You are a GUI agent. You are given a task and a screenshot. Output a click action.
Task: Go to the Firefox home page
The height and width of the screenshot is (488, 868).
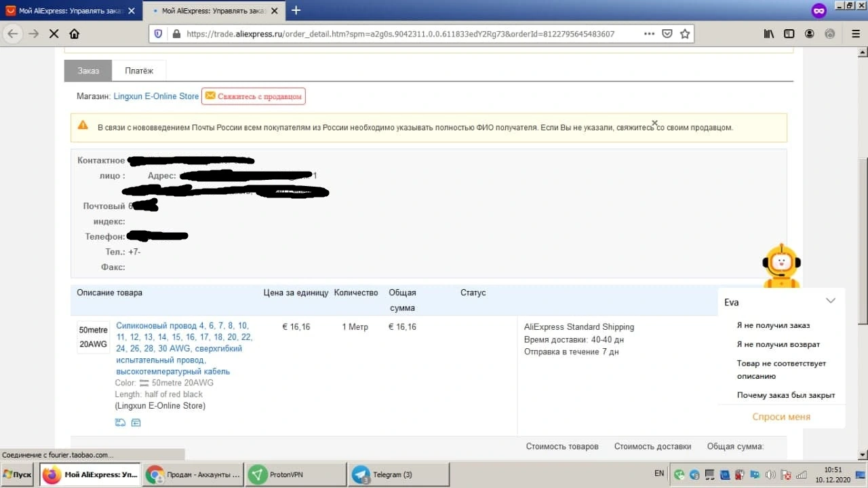[x=75, y=34]
